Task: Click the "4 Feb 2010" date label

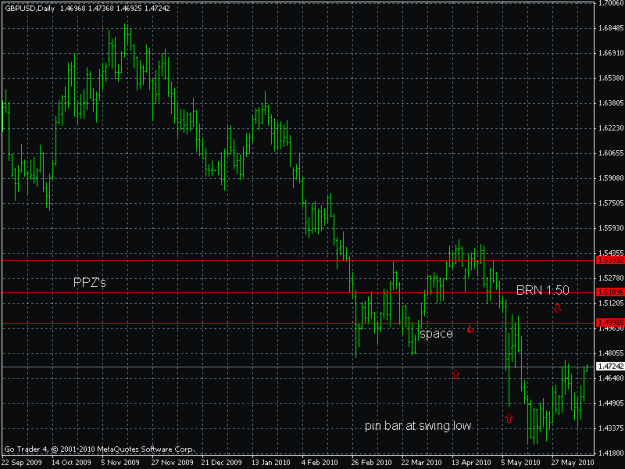Action: tap(320, 462)
